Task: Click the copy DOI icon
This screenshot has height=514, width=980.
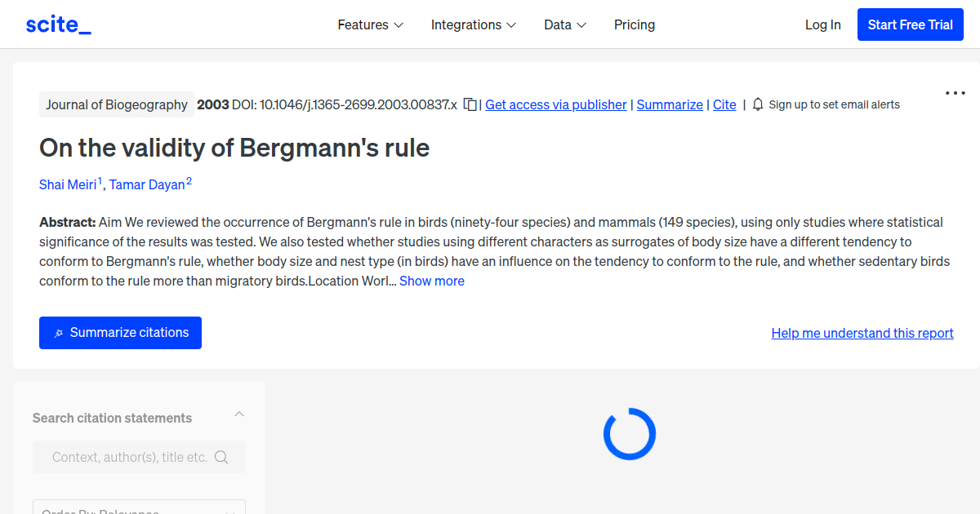Action: click(x=470, y=104)
